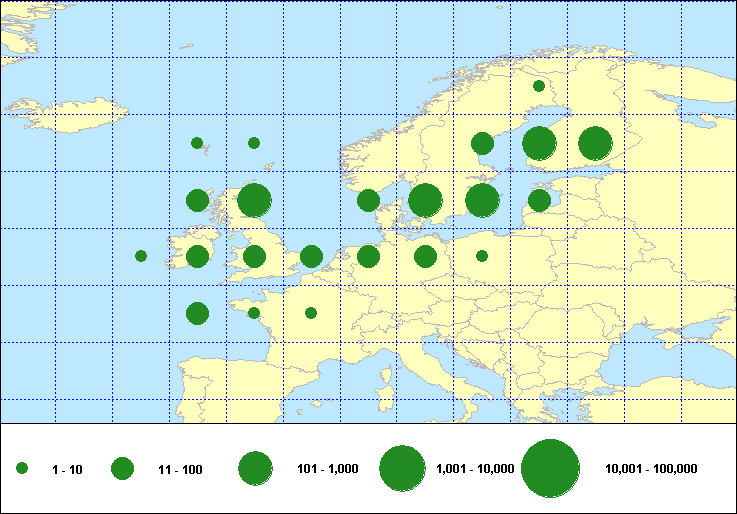Click the small dot in the Atlantic west of Ireland
The image size is (737, 514).
pyautogui.click(x=141, y=256)
